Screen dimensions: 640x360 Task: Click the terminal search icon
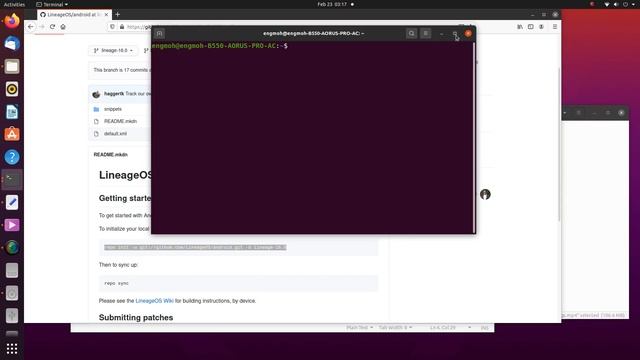point(411,33)
